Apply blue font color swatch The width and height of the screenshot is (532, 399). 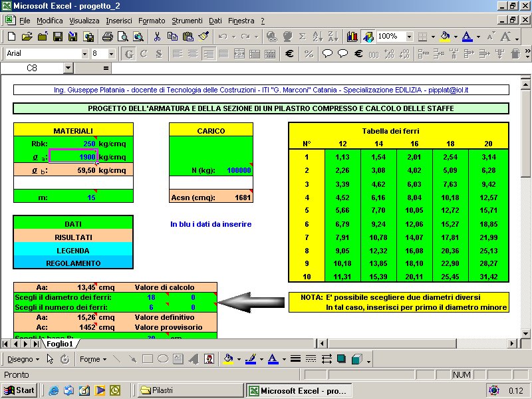(x=467, y=37)
